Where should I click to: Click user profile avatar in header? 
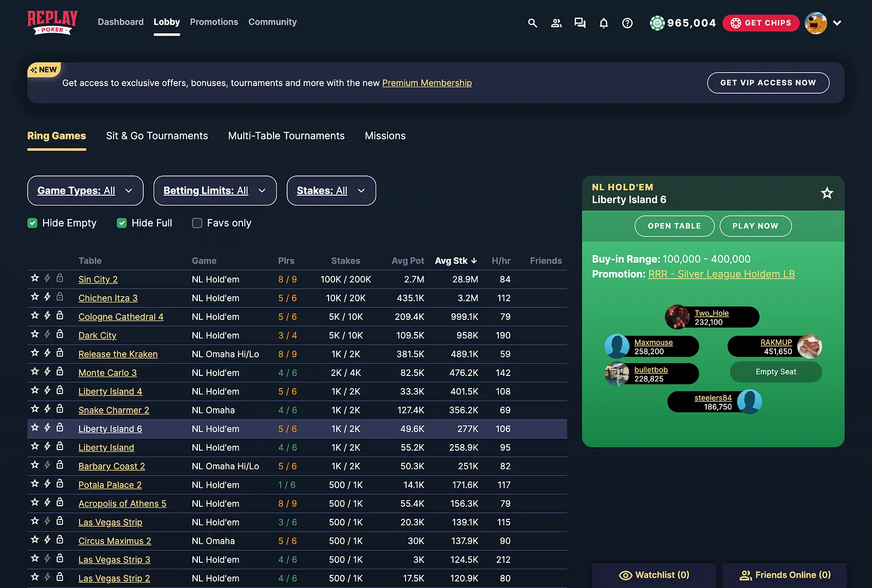816,23
